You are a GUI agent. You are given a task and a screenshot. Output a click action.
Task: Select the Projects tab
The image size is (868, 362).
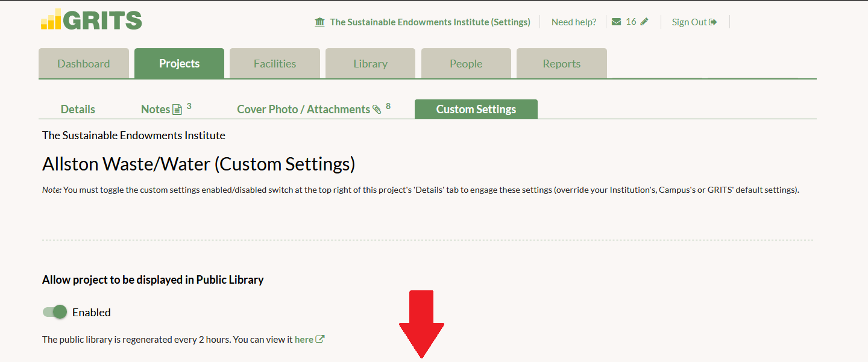180,63
